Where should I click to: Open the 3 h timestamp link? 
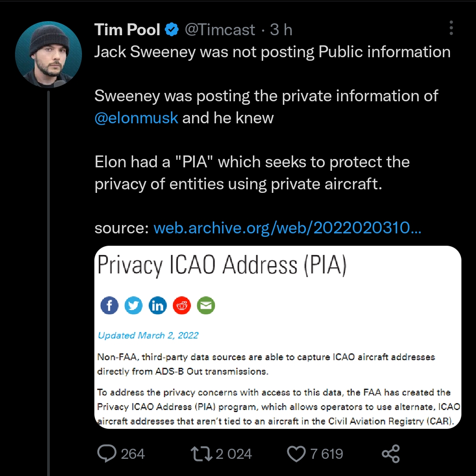pos(281,30)
